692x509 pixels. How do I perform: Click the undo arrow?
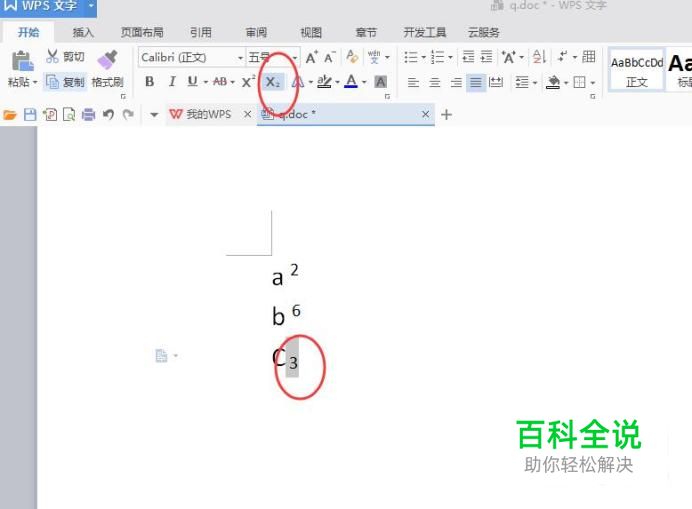coord(109,115)
